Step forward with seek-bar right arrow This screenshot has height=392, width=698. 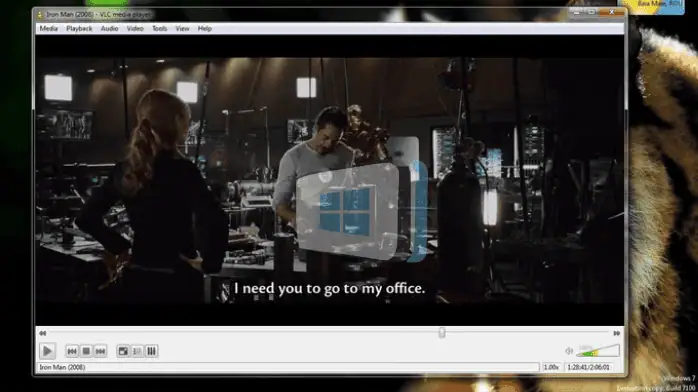click(617, 333)
